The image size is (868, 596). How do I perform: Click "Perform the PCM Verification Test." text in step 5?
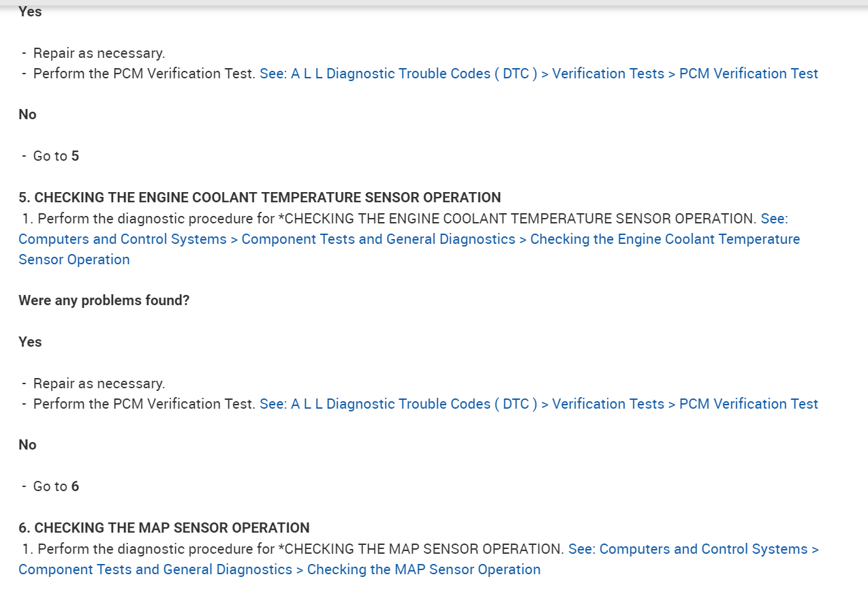tap(144, 404)
